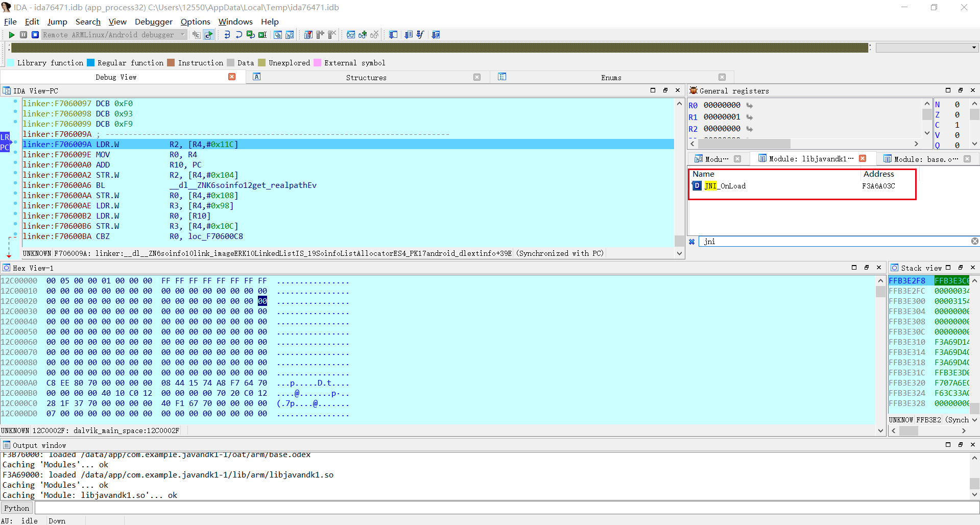Click the stack trace toolbar icon
The height and width of the screenshot is (525, 980).
pos(393,35)
